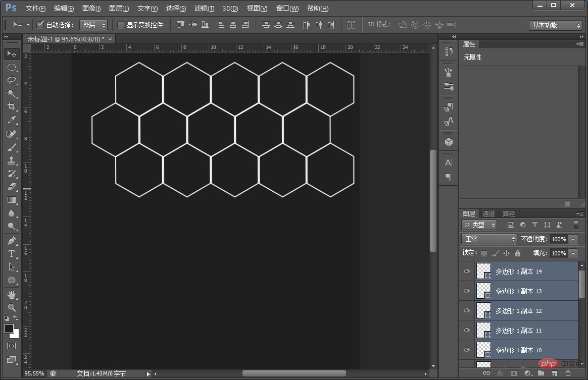The height and width of the screenshot is (380, 588).
Task: Select the Healing Brush tool
Action: pyautogui.click(x=12, y=134)
